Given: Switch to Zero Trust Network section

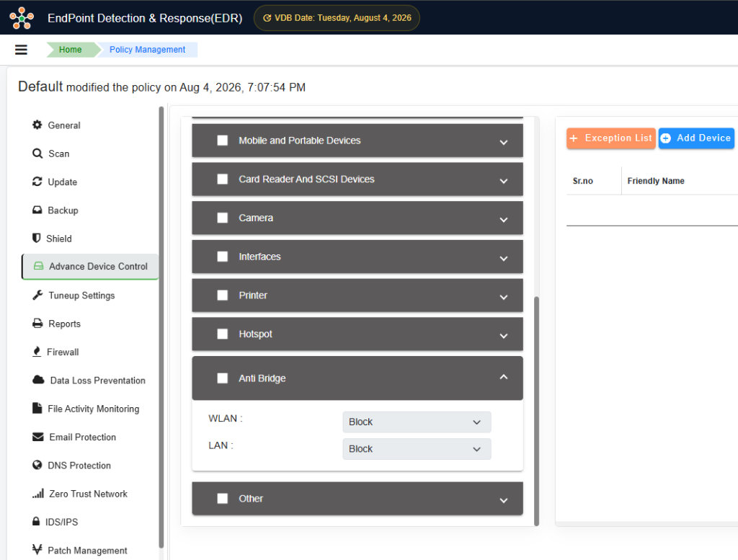Looking at the screenshot, I should pyautogui.click(x=89, y=494).
